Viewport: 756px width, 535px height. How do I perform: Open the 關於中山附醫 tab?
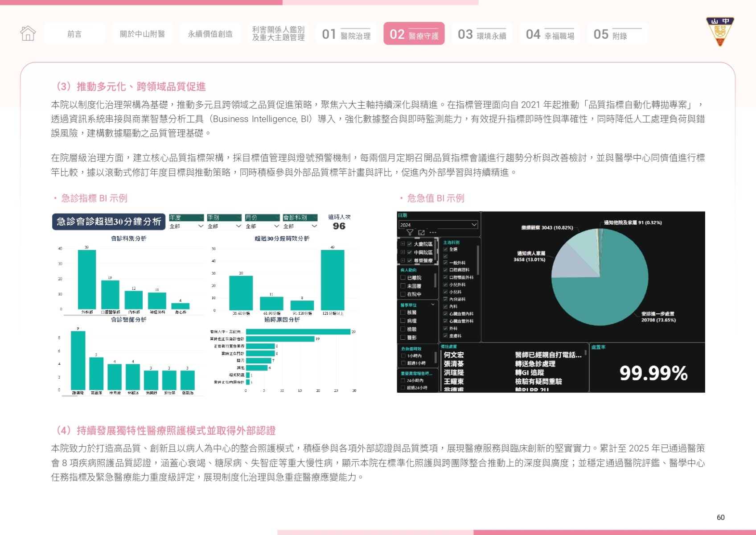[142, 34]
